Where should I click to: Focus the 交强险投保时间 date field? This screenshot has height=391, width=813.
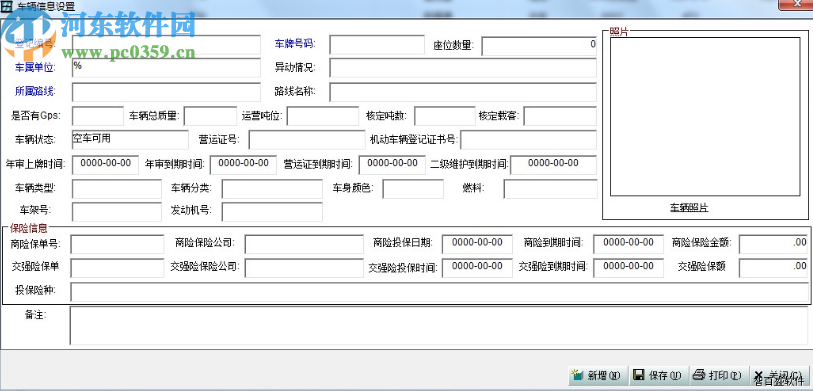pos(477,268)
